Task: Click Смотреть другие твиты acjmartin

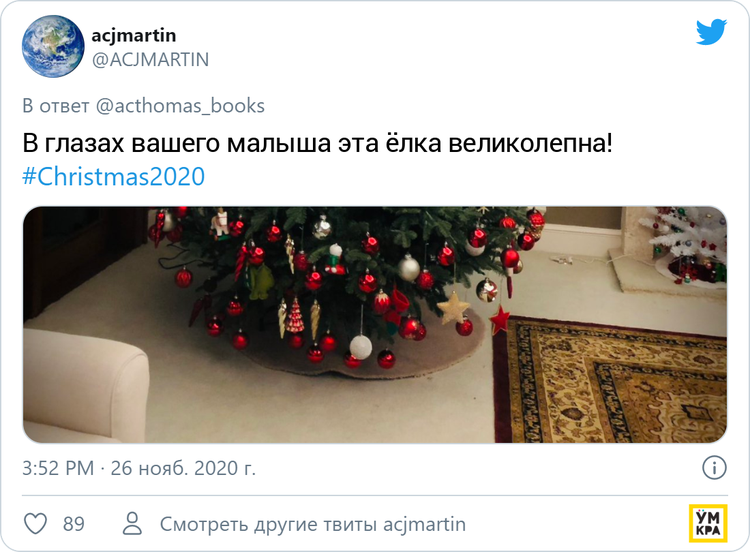Action: [313, 524]
